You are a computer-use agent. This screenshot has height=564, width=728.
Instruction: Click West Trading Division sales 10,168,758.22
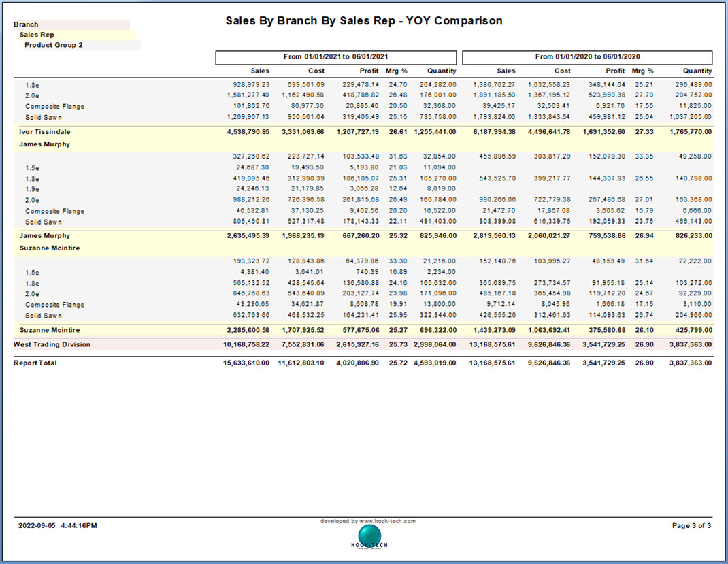[x=246, y=344]
